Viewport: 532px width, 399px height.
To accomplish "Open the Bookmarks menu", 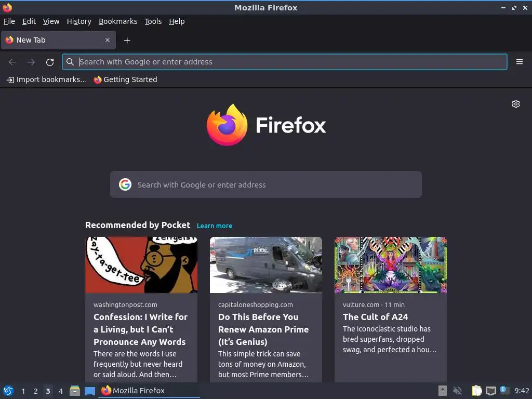I will 118,21.
